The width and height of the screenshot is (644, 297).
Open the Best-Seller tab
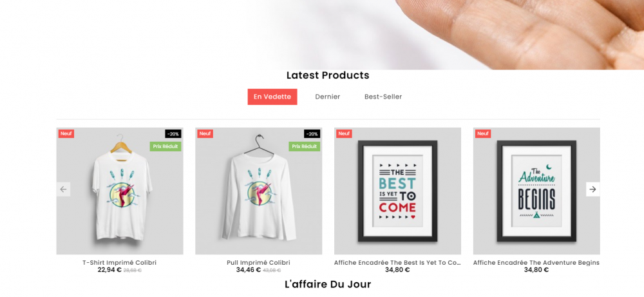point(383,97)
